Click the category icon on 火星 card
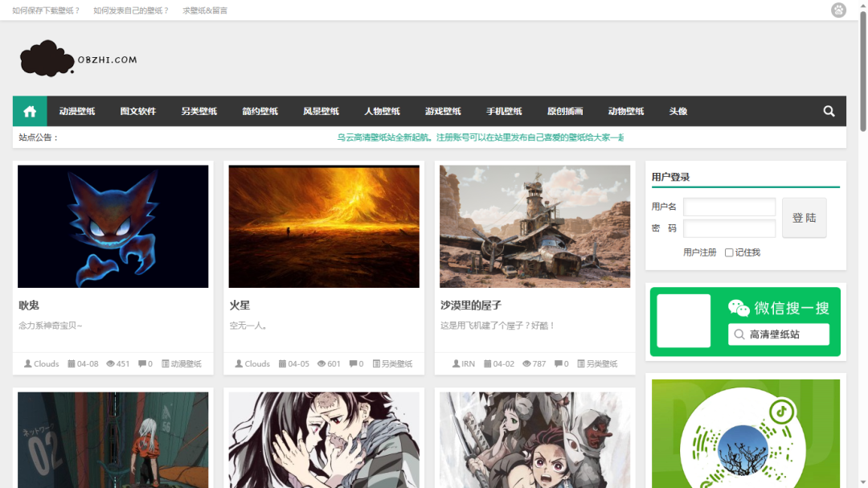868x488 pixels. [376, 364]
